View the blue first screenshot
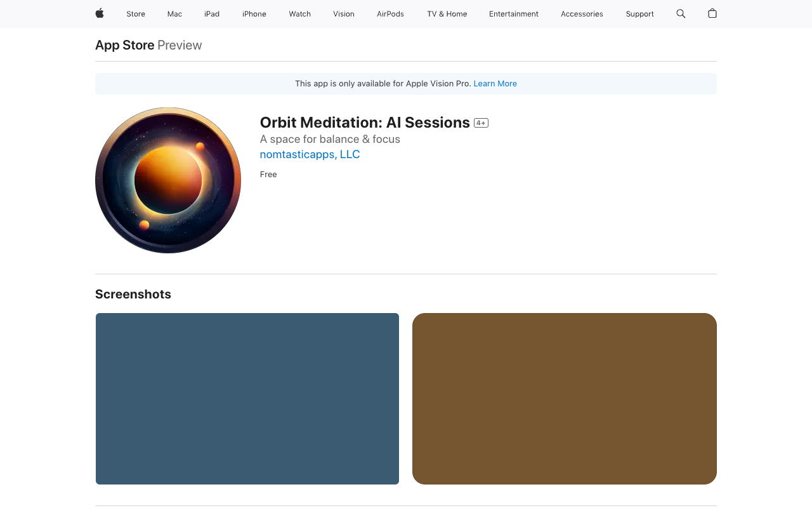 tap(247, 399)
